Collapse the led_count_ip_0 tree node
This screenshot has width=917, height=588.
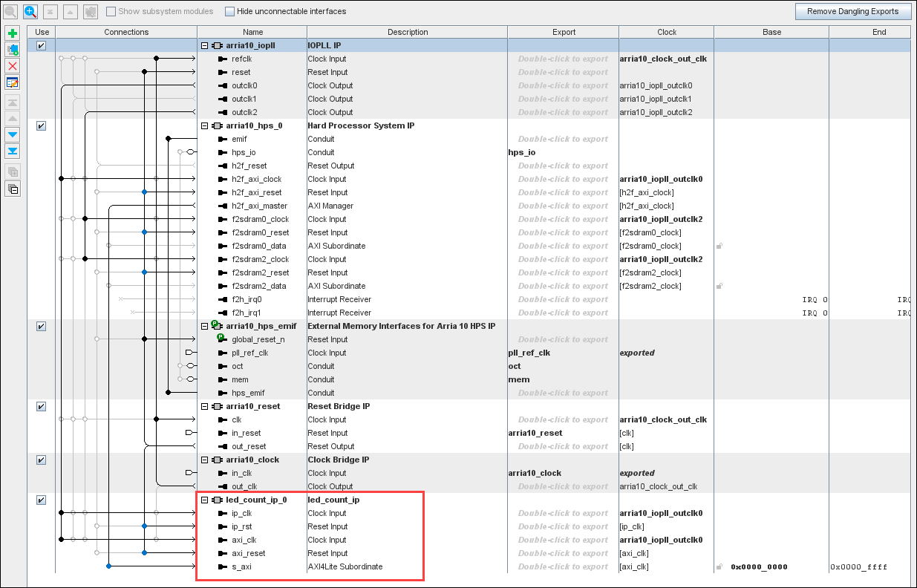[204, 500]
